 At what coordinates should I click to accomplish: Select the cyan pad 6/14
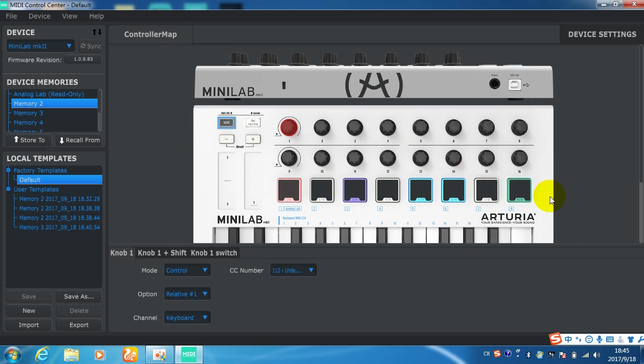[454, 190]
